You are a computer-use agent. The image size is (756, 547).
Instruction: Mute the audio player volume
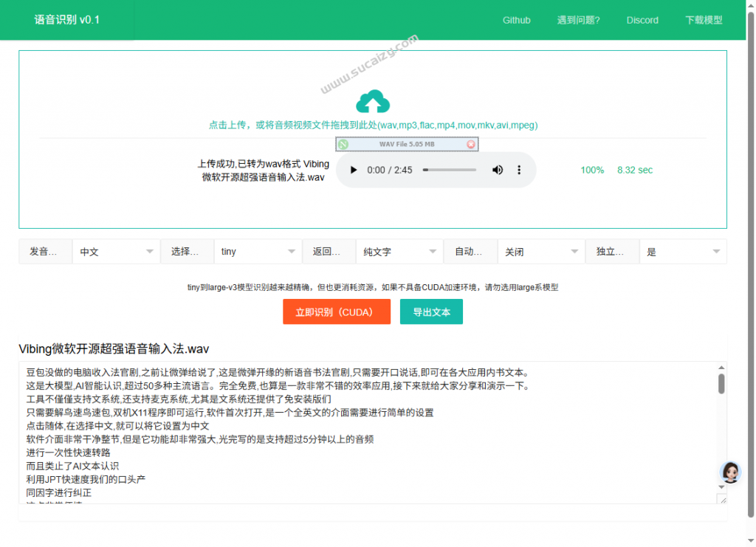498,170
